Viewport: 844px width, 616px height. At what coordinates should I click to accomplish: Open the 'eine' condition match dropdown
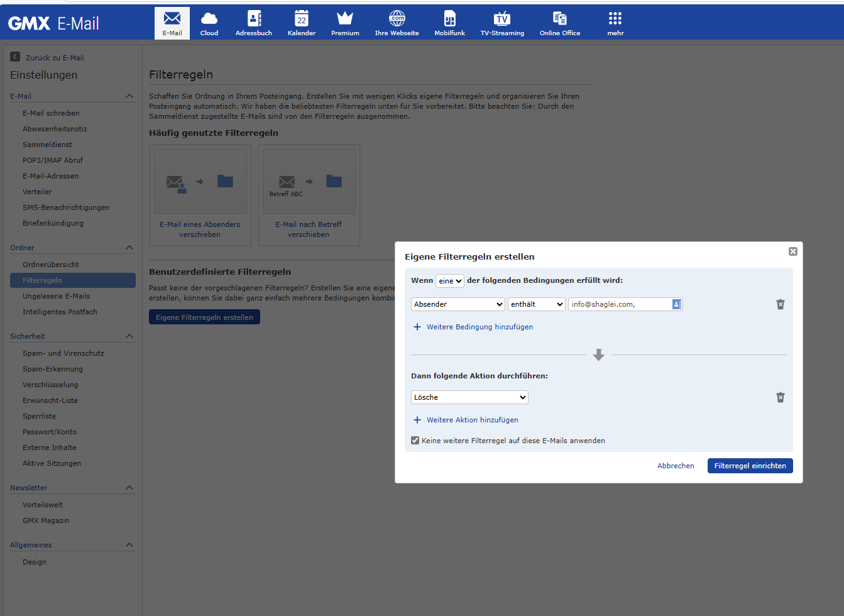tap(450, 281)
